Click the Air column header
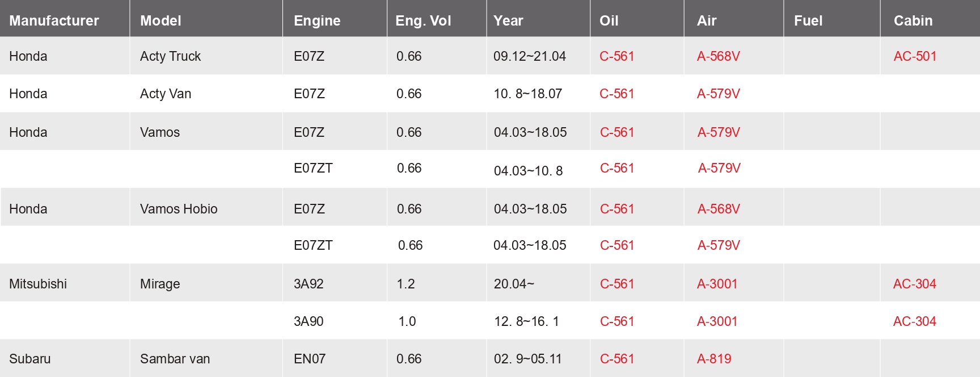980x377 pixels. coord(707,20)
